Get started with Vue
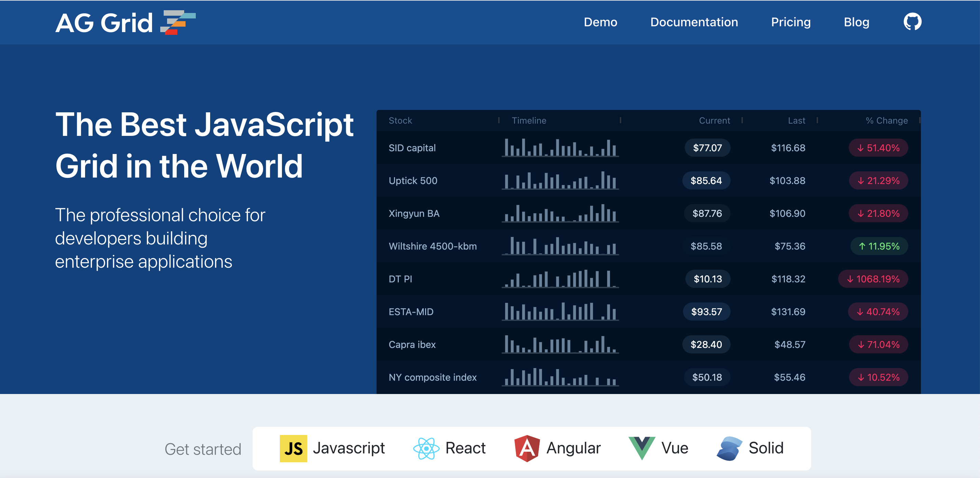Image resolution: width=980 pixels, height=478 pixels. pos(658,448)
